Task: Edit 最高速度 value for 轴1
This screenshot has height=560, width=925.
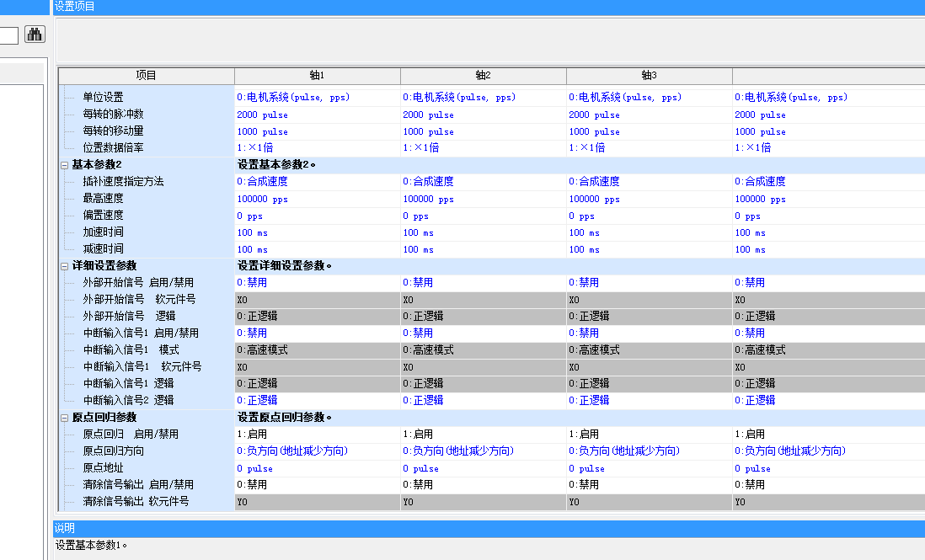Action: pyautogui.click(x=317, y=199)
